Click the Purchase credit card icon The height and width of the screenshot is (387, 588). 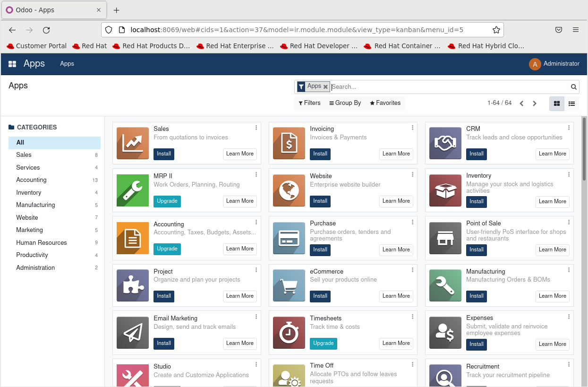coord(289,238)
